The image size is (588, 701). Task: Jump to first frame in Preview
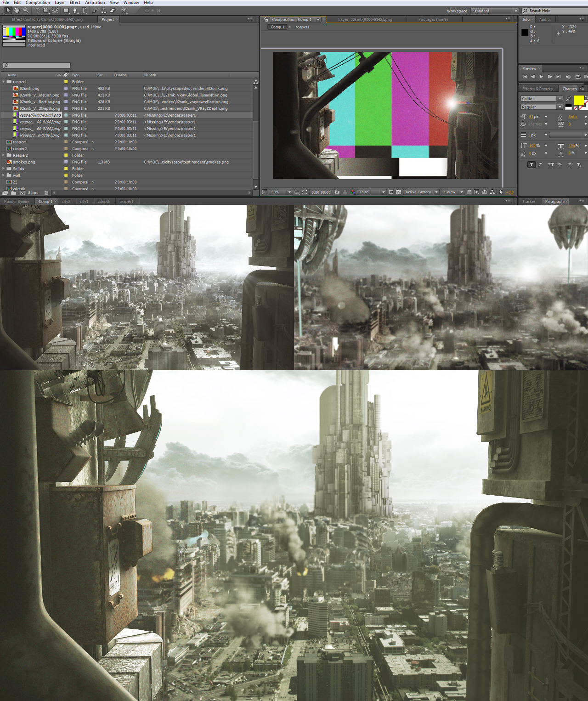pyautogui.click(x=525, y=77)
